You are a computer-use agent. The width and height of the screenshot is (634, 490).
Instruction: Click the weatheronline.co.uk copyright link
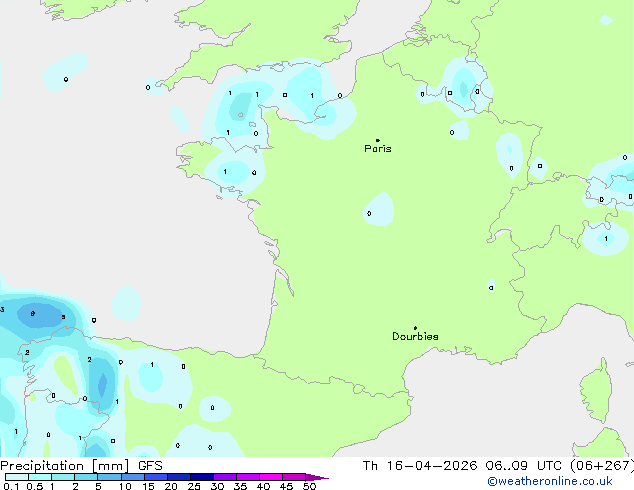549,481
